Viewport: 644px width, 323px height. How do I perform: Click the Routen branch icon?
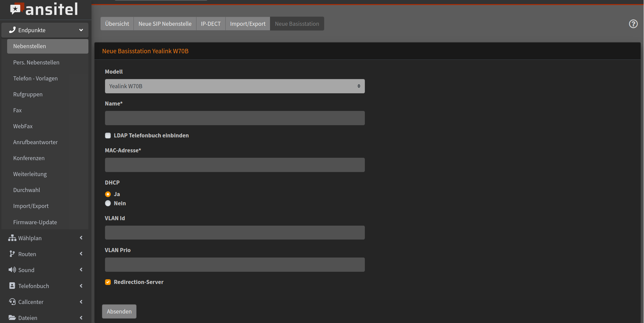[x=12, y=254]
